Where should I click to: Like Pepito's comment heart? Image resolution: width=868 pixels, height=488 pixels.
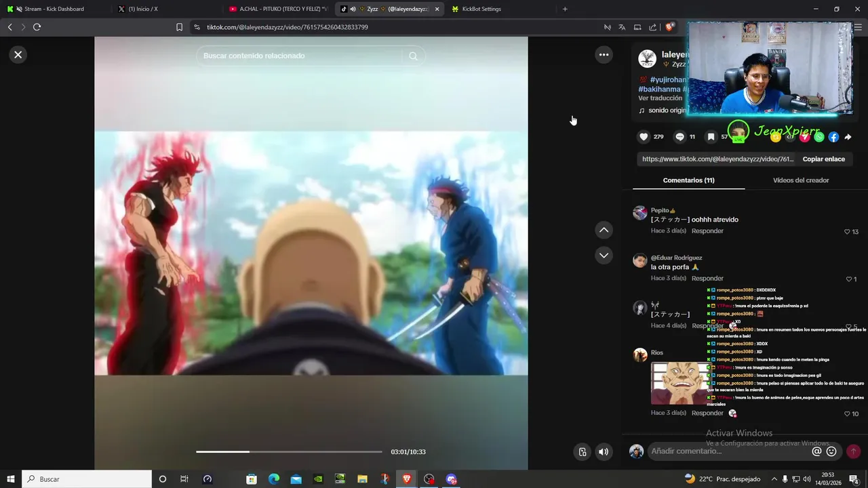tap(847, 232)
